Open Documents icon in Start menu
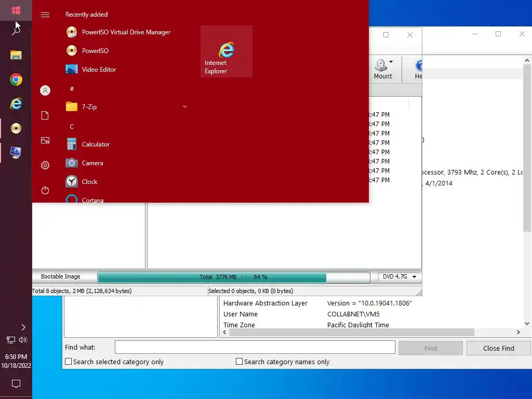The width and height of the screenshot is (532, 399). tap(45, 115)
